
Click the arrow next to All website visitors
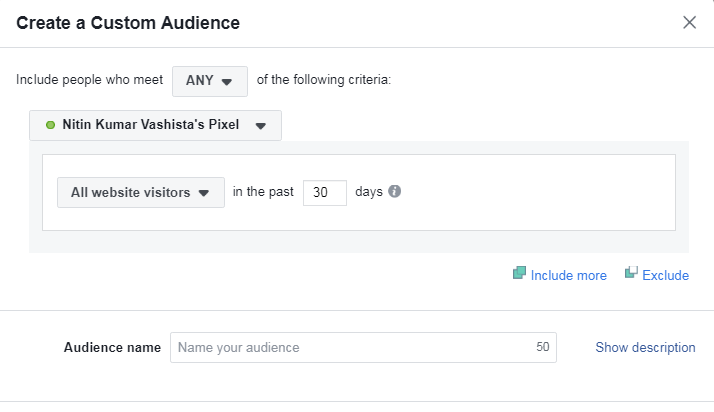click(204, 193)
